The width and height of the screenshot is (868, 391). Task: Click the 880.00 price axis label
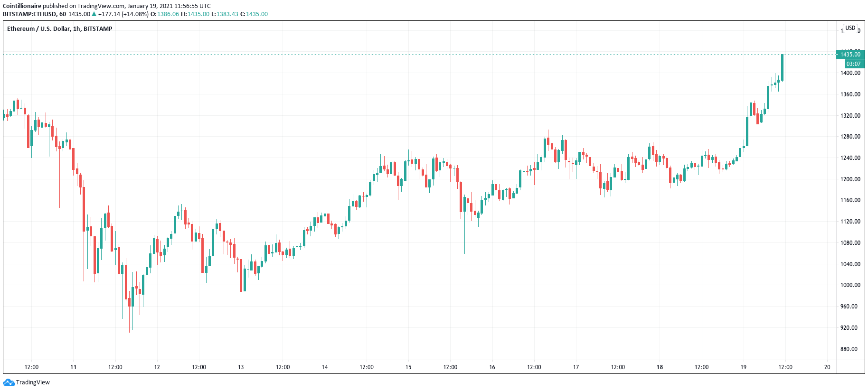tap(849, 349)
